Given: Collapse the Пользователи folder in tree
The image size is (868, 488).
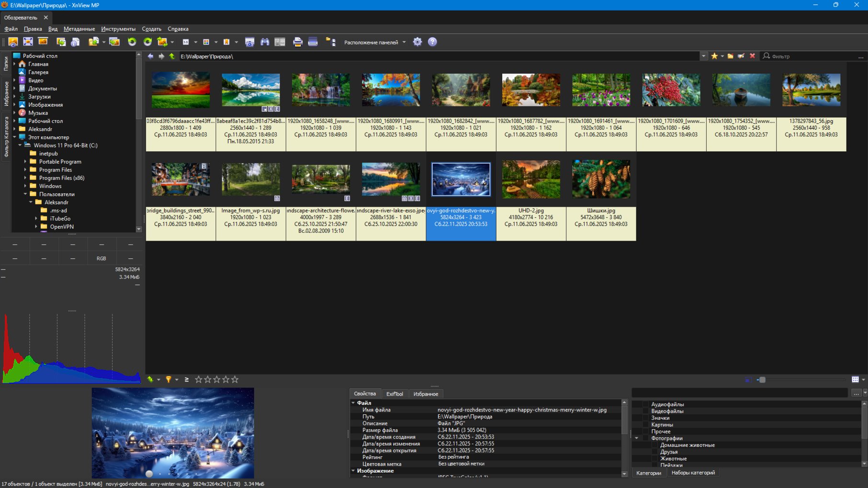Looking at the screenshot, I should [x=25, y=194].
